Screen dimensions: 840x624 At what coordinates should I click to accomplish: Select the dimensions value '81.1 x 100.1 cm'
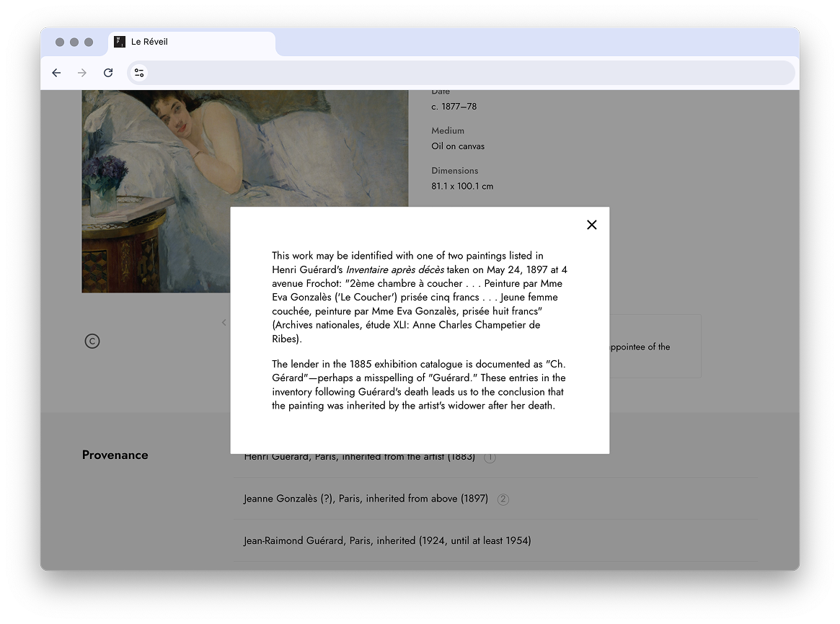click(462, 186)
